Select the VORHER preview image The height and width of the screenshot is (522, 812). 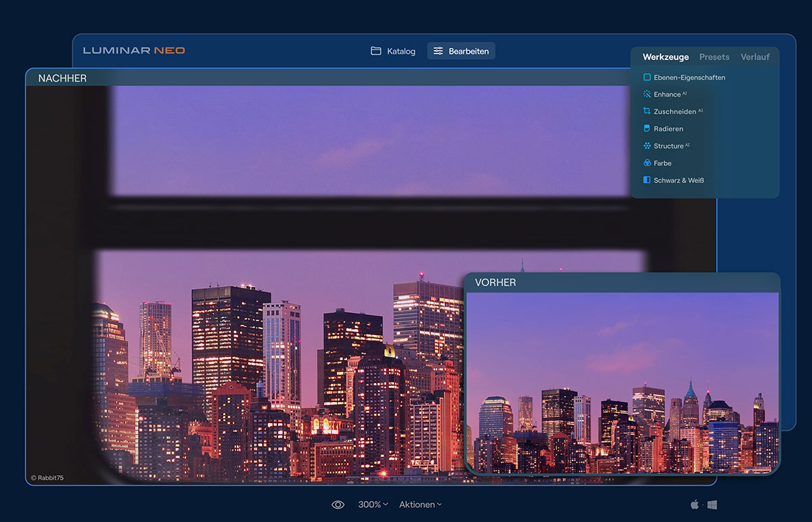(623, 383)
